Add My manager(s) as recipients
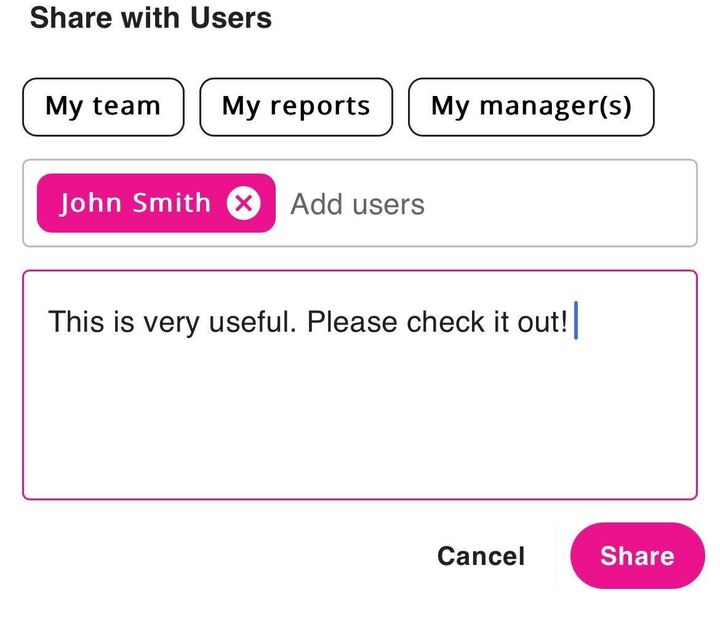The height and width of the screenshot is (624, 720). tap(531, 107)
